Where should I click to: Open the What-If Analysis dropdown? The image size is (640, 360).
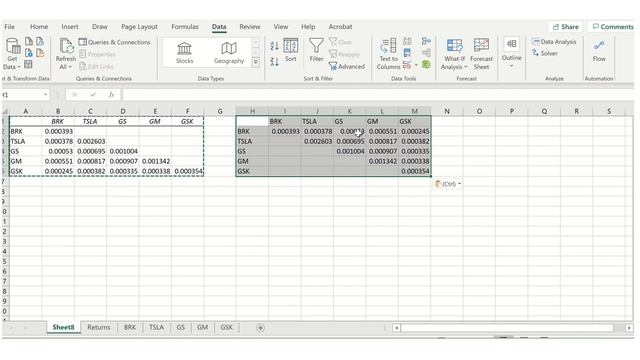[454, 54]
